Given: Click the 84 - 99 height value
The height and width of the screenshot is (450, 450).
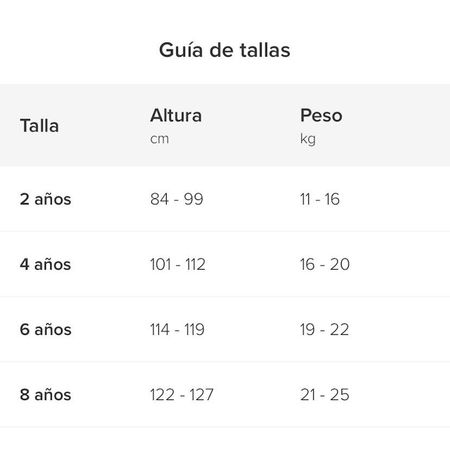Looking at the screenshot, I should pos(177,199).
